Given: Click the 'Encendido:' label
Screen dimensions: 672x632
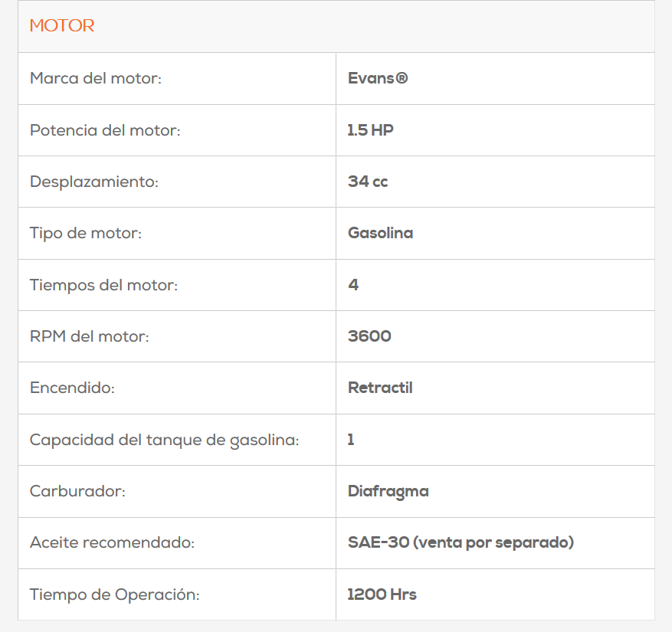Looking at the screenshot, I should pos(72,388).
